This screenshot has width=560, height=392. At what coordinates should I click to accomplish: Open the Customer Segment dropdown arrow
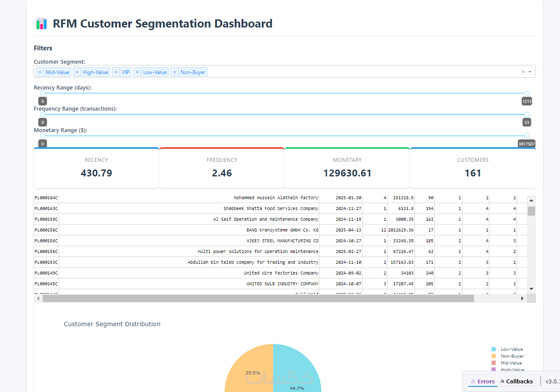coord(530,72)
